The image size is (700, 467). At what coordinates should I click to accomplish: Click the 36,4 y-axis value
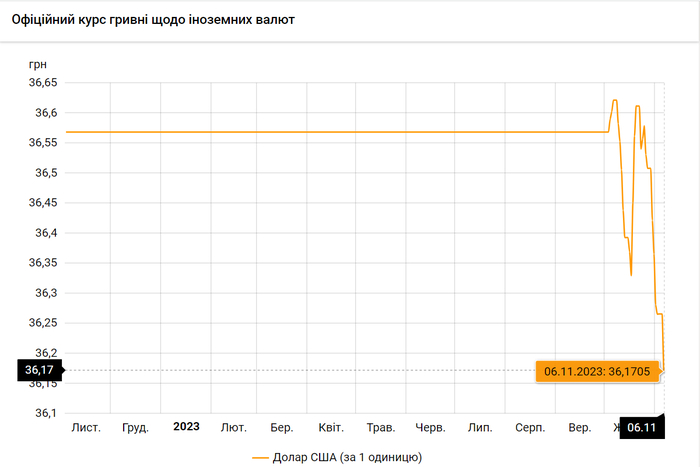[46, 233]
